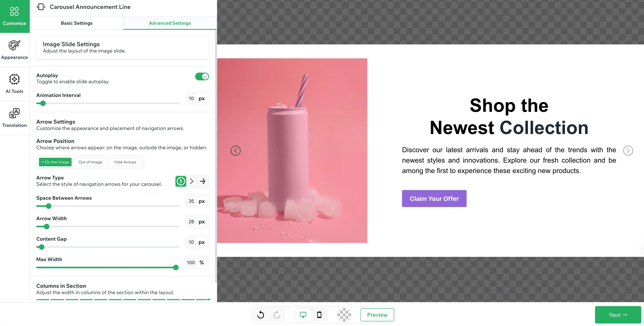The width and height of the screenshot is (644, 326).
Task: Go to previous carousel slide
Action: tap(235, 150)
